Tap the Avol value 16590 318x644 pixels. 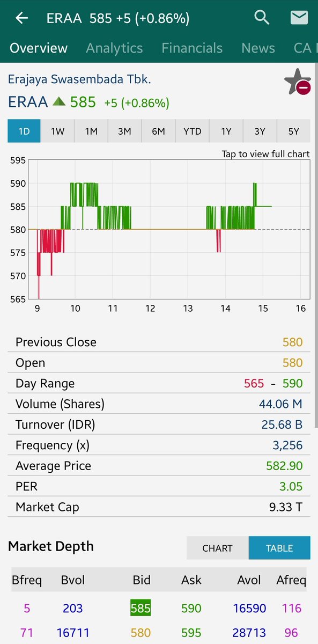tap(249, 608)
